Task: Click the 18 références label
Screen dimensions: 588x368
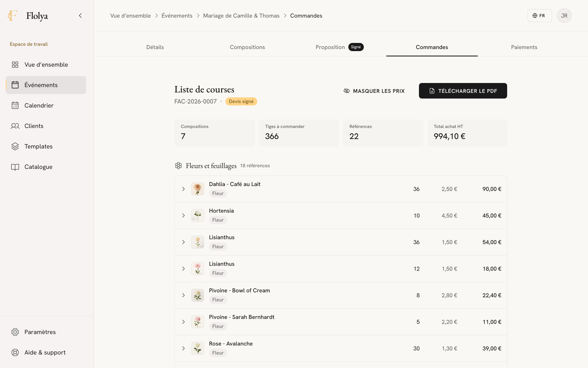Action: [x=255, y=166]
